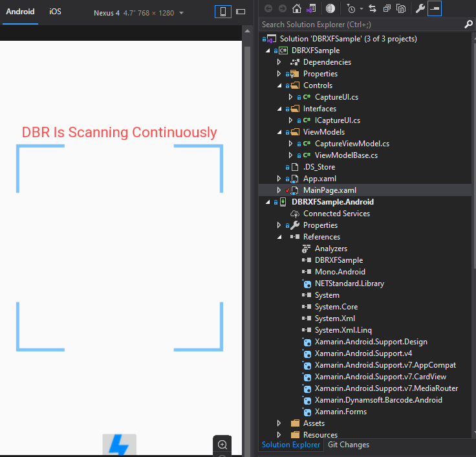This screenshot has height=457, width=476.
Task: Click the Connected Services cloud icon
Action: [x=295, y=214]
